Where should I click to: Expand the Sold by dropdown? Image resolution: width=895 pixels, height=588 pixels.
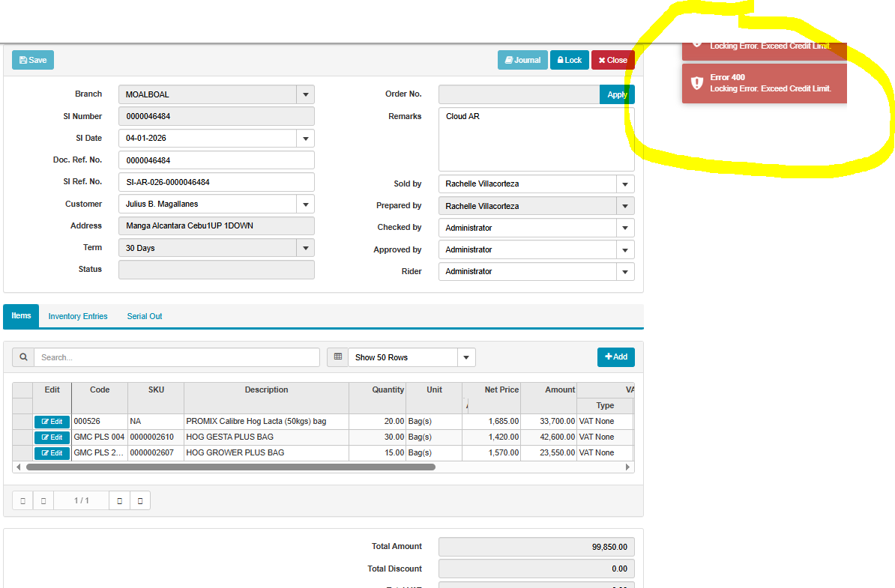tap(625, 184)
